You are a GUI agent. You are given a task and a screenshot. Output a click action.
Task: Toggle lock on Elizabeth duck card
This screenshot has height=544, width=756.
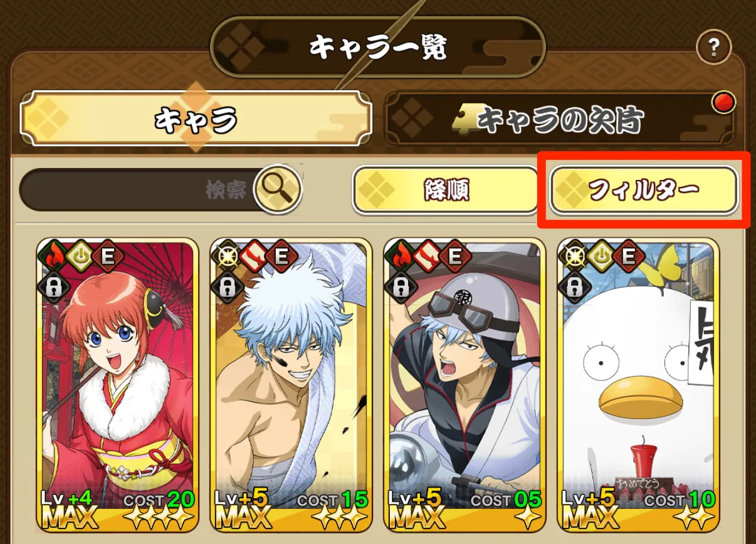pos(574,286)
